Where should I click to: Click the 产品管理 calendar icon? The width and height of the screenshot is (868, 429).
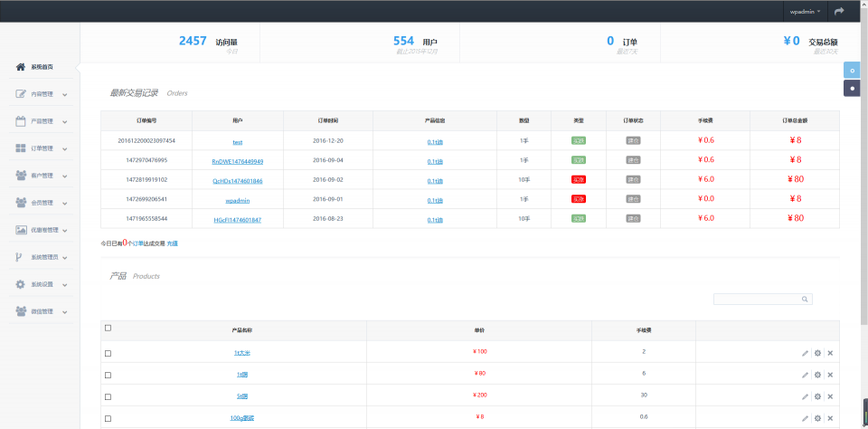(21, 121)
